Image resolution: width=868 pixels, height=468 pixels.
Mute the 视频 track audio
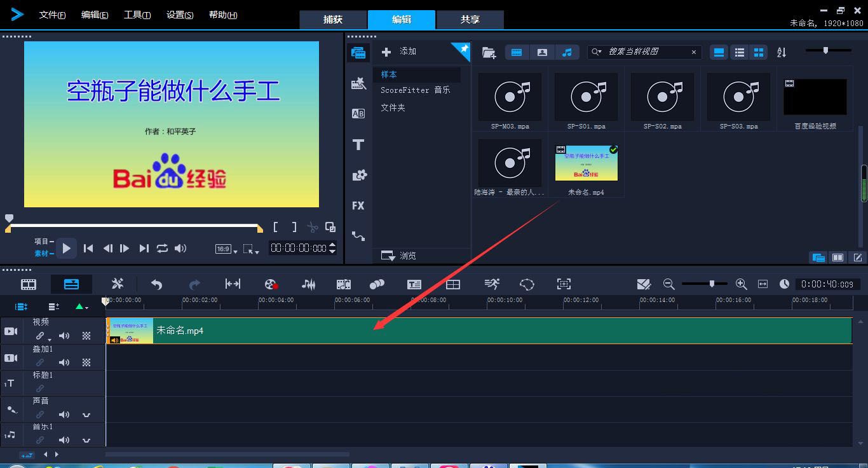(x=64, y=336)
